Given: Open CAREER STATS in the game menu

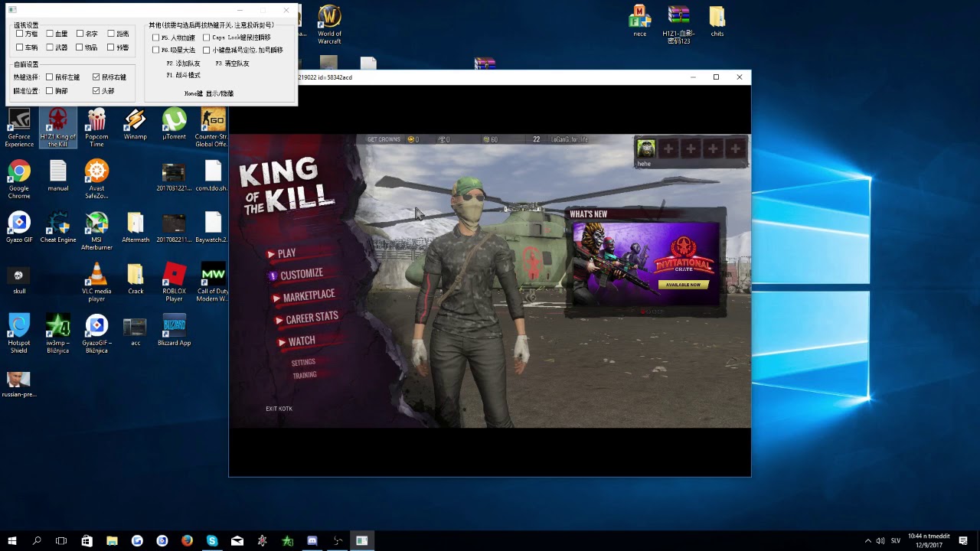Looking at the screenshot, I should (312, 318).
